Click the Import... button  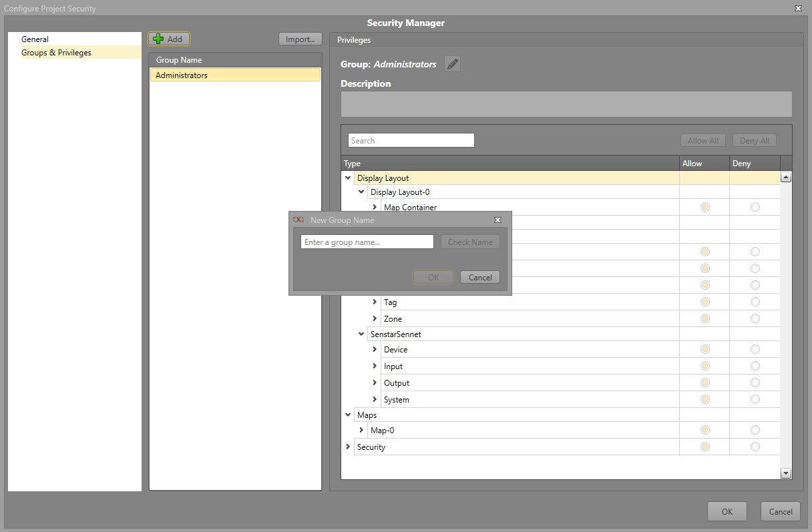click(x=300, y=39)
